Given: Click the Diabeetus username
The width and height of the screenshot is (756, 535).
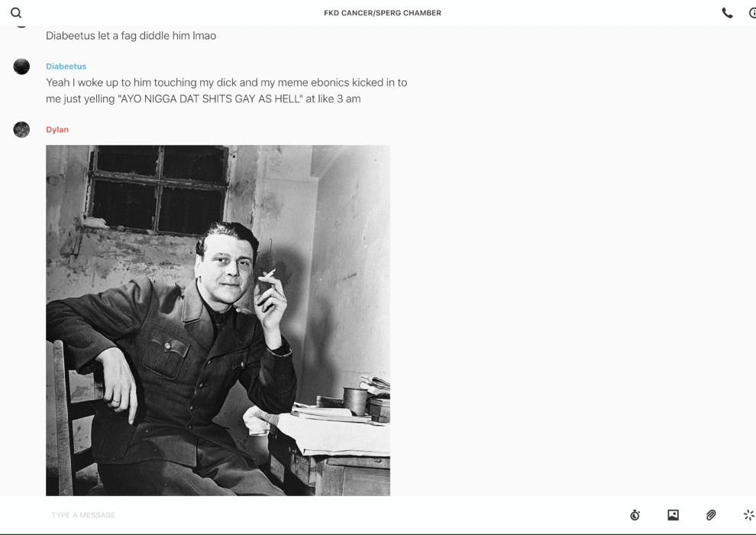Looking at the screenshot, I should [x=66, y=66].
